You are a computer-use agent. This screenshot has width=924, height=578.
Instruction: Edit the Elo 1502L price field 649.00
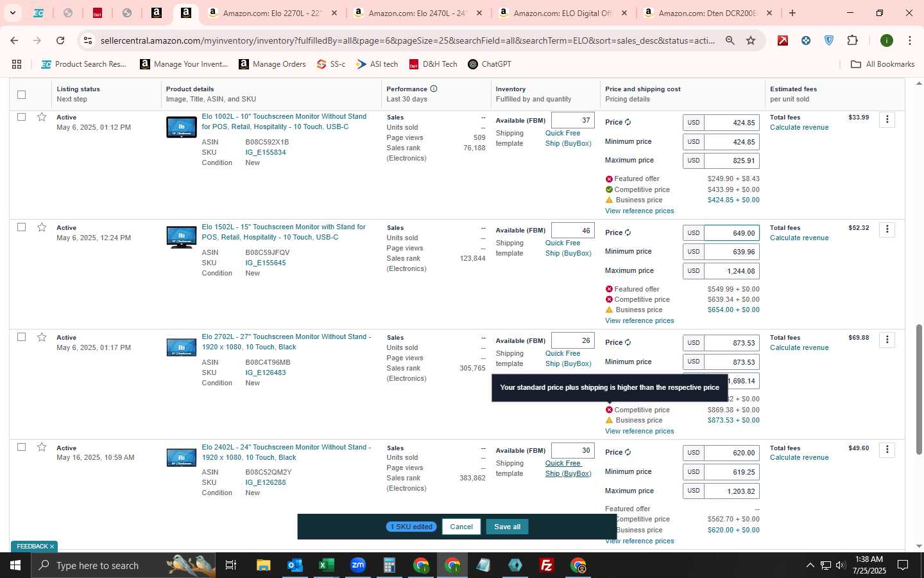click(732, 233)
